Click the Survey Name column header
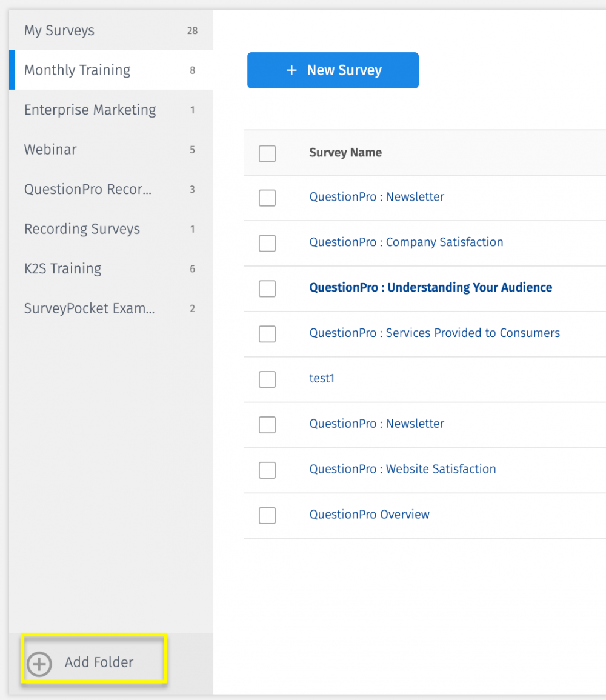This screenshot has width=606, height=700. tap(345, 152)
